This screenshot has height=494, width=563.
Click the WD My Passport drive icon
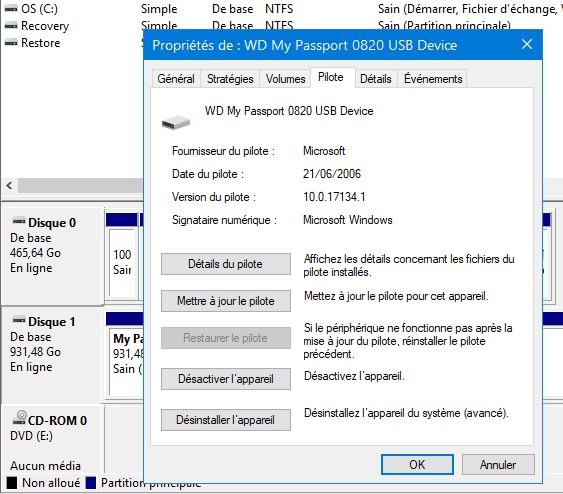(176, 123)
